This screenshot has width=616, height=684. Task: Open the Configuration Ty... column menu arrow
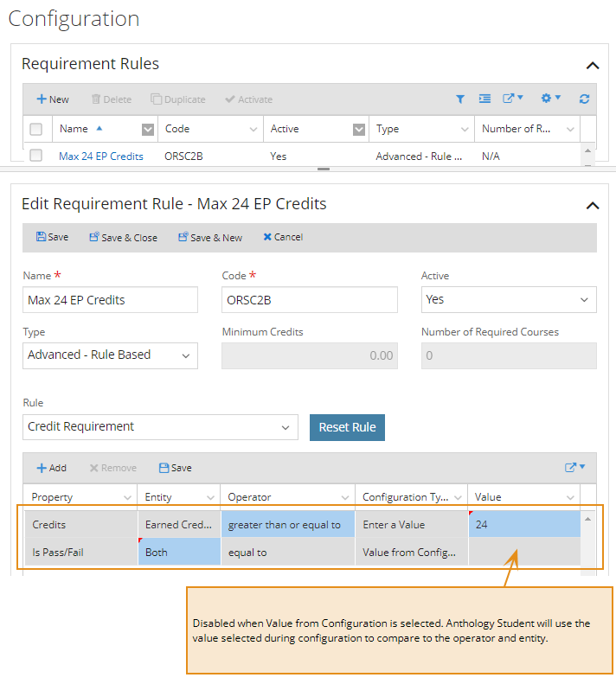(458, 498)
